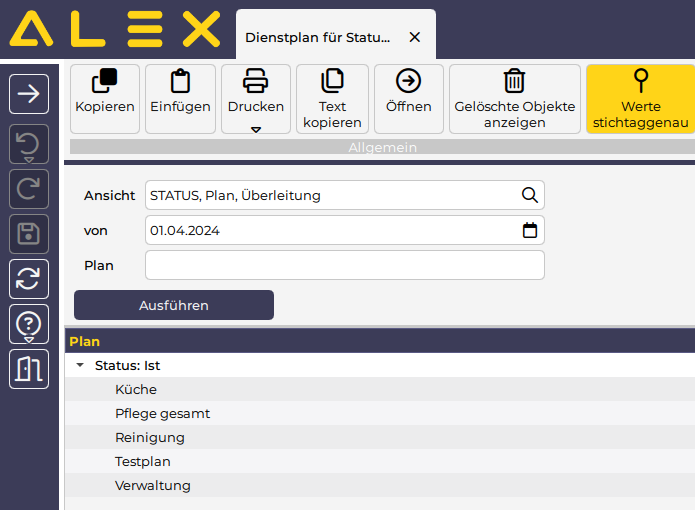
Task: Click the Öffnen arrow icon
Action: coord(408,82)
